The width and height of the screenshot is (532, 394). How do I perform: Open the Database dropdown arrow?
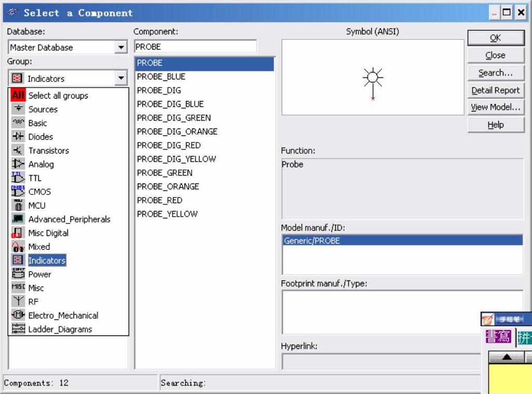point(121,47)
